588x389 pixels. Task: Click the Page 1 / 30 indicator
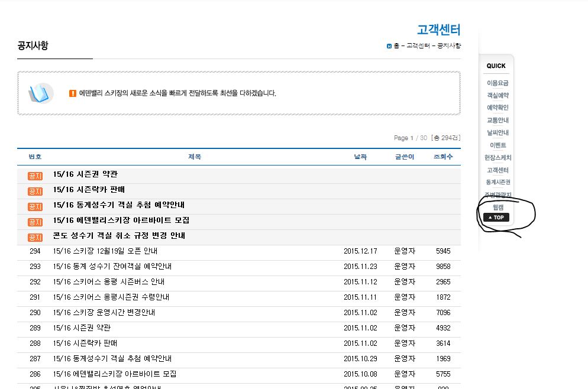coord(411,138)
